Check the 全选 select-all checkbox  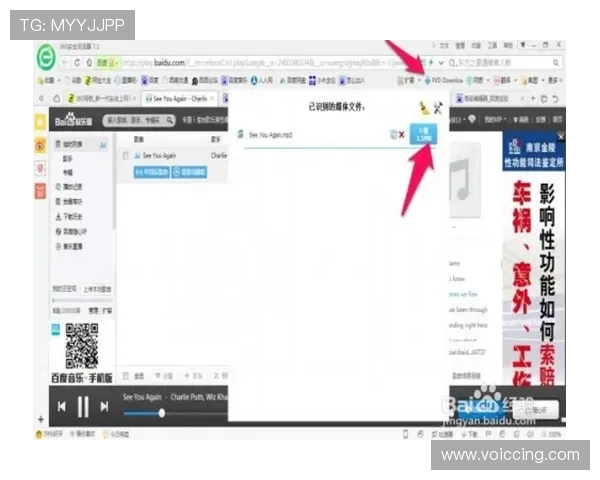126,376
